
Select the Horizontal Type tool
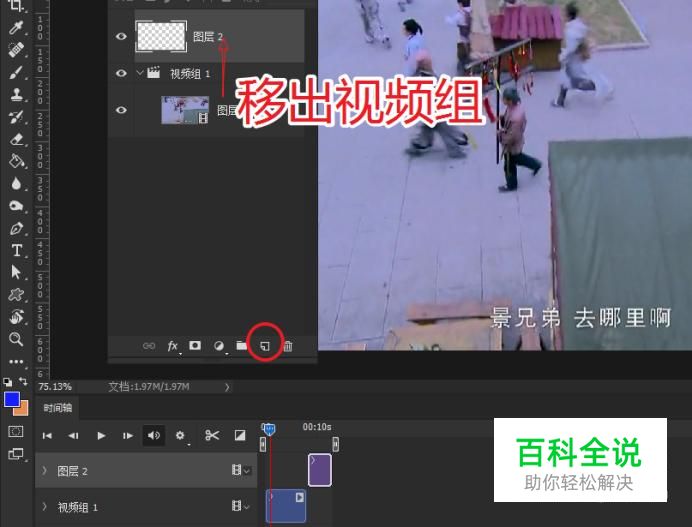16,250
